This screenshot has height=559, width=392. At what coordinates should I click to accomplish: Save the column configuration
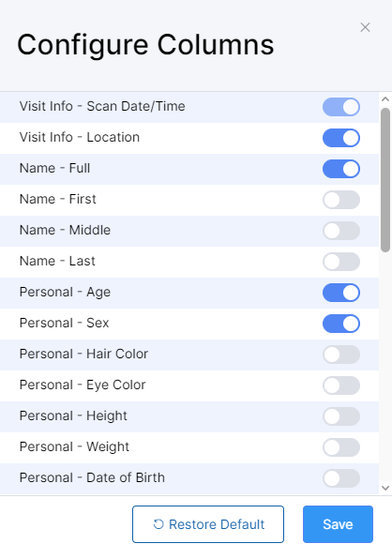(338, 524)
